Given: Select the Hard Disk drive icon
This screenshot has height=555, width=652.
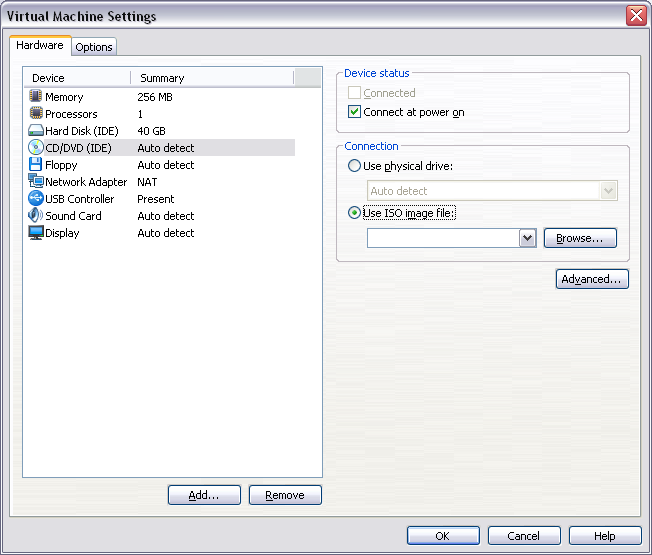Looking at the screenshot, I should pyautogui.click(x=36, y=131).
